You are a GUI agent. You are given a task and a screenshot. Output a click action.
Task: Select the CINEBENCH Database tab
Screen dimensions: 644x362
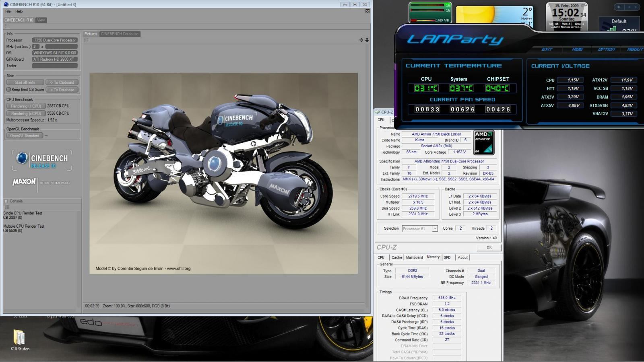pos(120,34)
